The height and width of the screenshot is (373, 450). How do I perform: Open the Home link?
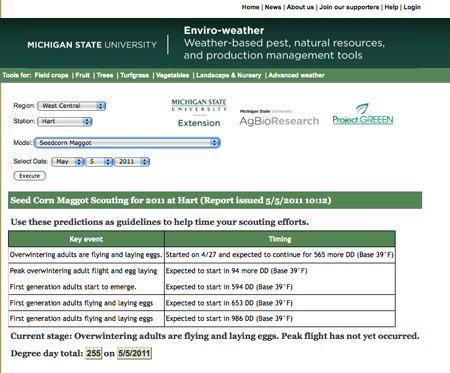[250, 7]
